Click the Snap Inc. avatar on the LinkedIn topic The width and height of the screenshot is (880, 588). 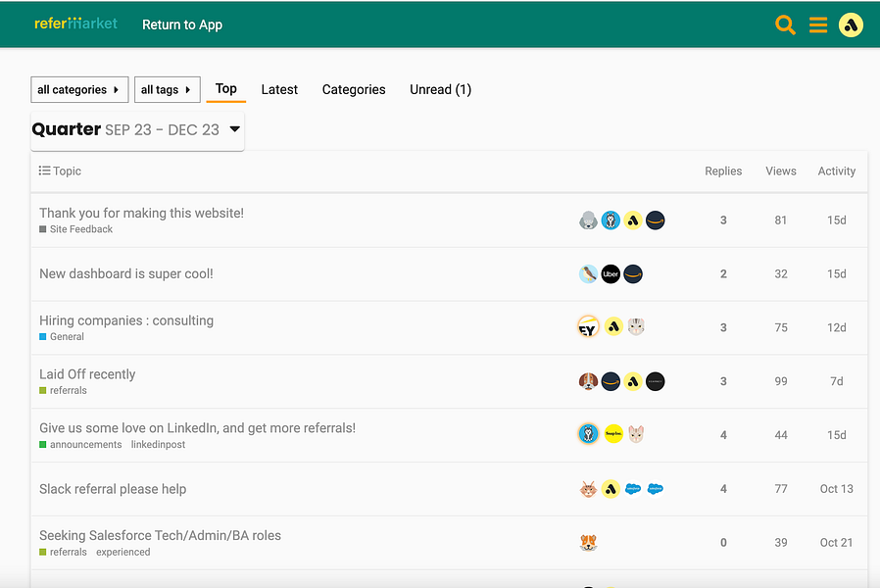click(613, 434)
